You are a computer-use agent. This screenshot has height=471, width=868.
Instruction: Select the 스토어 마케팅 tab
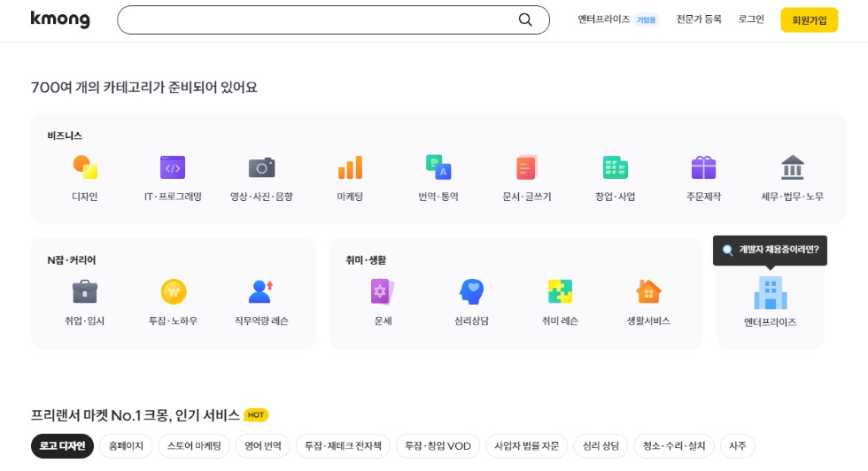[x=194, y=446]
